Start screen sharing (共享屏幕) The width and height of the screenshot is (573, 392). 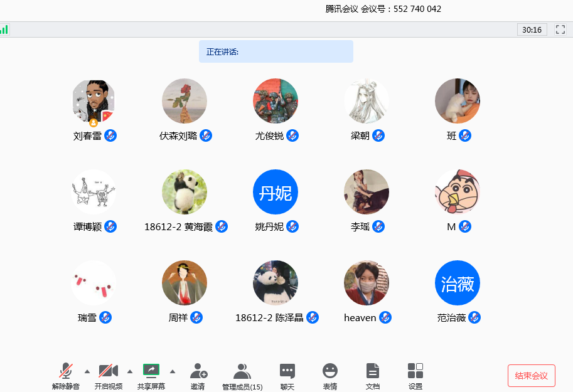pos(151,371)
